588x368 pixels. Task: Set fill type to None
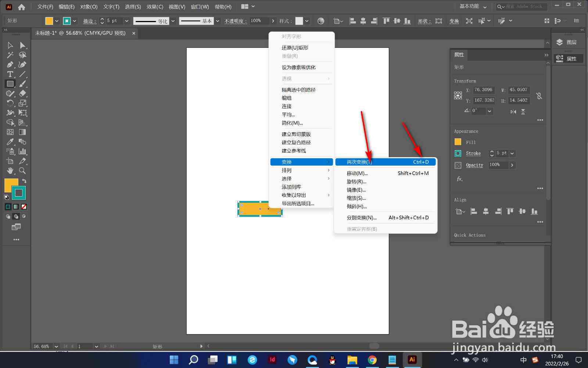pos(24,207)
